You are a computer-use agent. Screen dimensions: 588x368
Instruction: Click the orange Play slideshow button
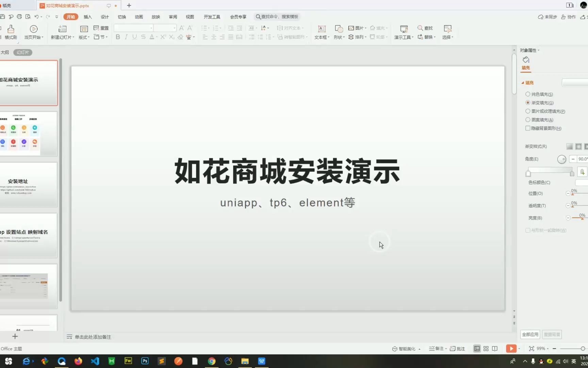click(511, 349)
